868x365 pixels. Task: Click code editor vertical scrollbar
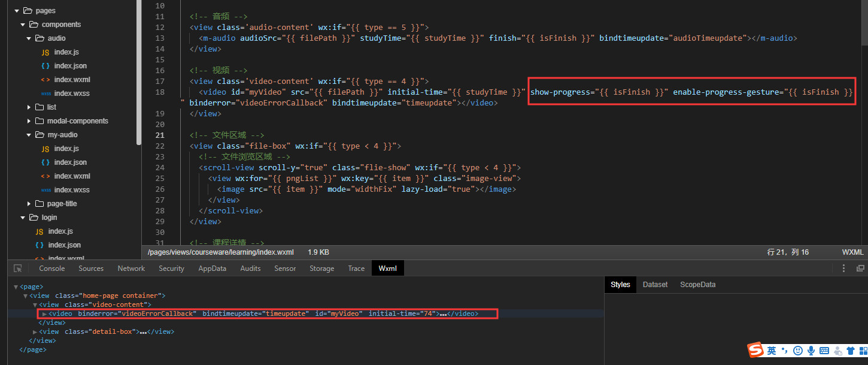864,23
